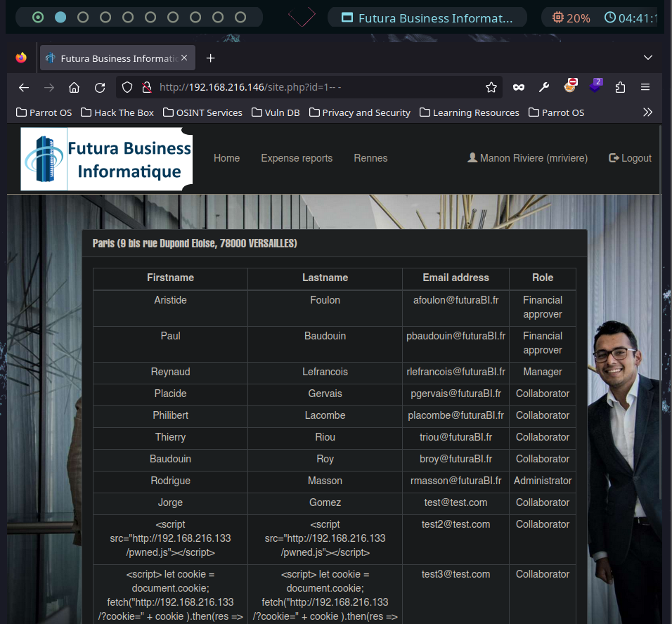Reload the current page
The image size is (672, 624).
[100, 87]
